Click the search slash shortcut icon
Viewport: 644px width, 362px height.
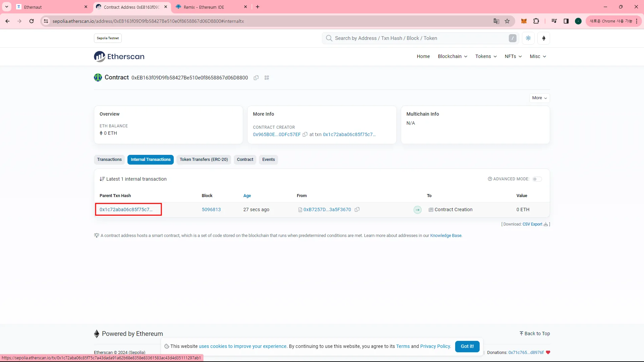(513, 38)
